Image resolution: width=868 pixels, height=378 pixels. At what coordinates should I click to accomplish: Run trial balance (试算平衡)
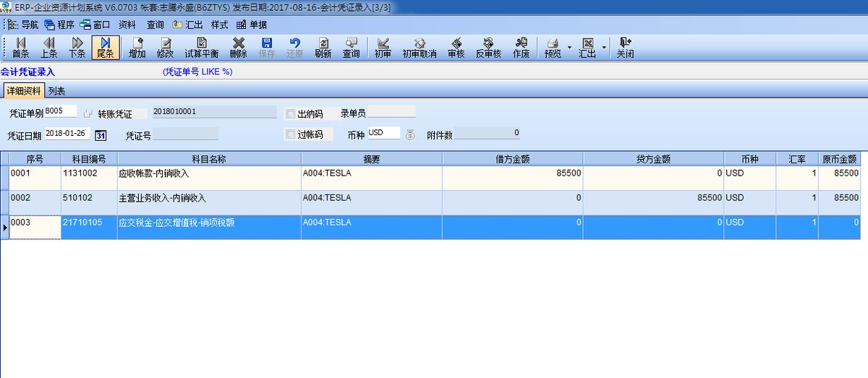click(x=202, y=48)
